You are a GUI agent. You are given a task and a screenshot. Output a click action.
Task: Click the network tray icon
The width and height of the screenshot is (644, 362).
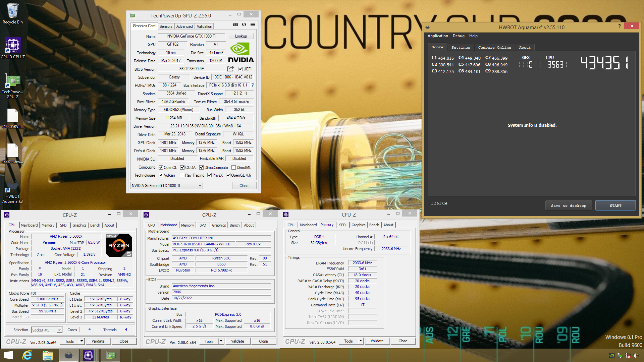click(628, 356)
